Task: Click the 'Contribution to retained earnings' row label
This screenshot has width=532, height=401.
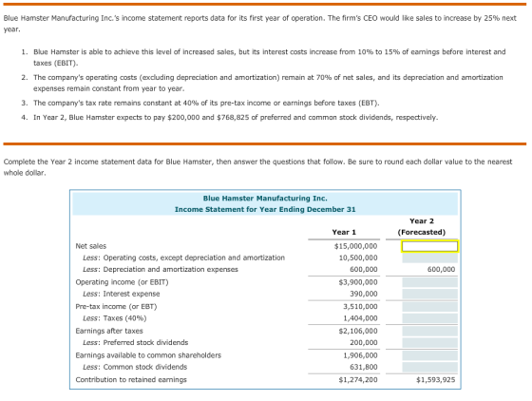Action: [x=131, y=380]
